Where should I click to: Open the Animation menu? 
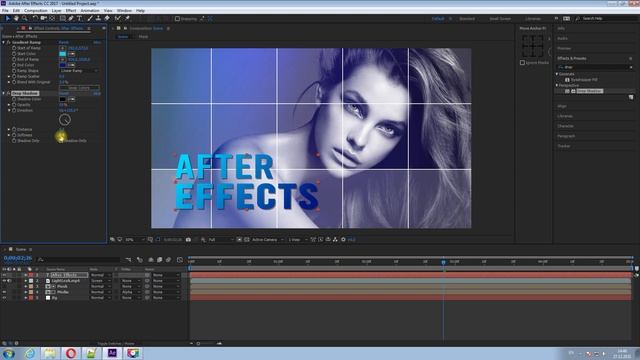coord(90,11)
